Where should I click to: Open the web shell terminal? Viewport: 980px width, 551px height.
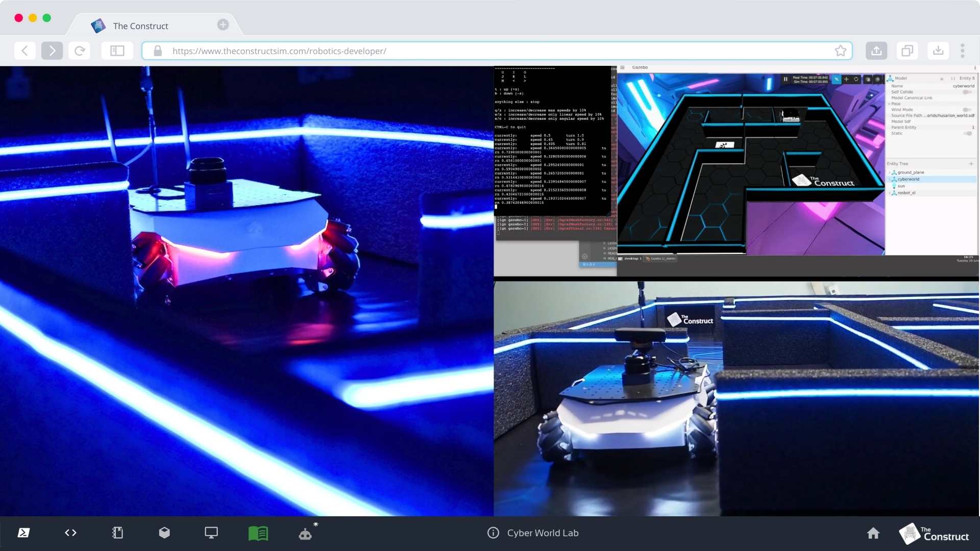point(22,533)
